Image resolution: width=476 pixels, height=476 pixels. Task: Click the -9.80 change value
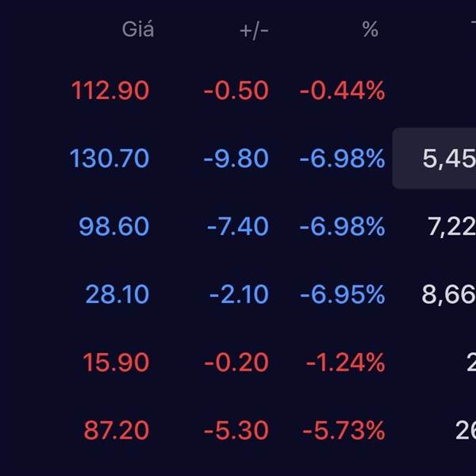(x=236, y=159)
